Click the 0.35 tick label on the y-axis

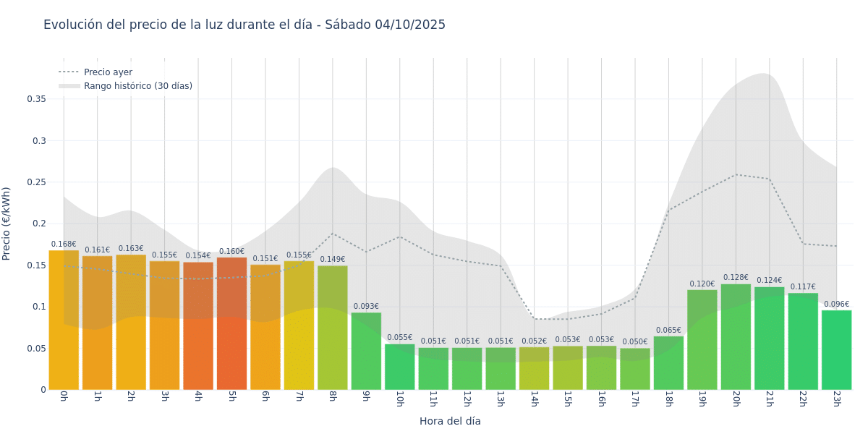coord(36,99)
